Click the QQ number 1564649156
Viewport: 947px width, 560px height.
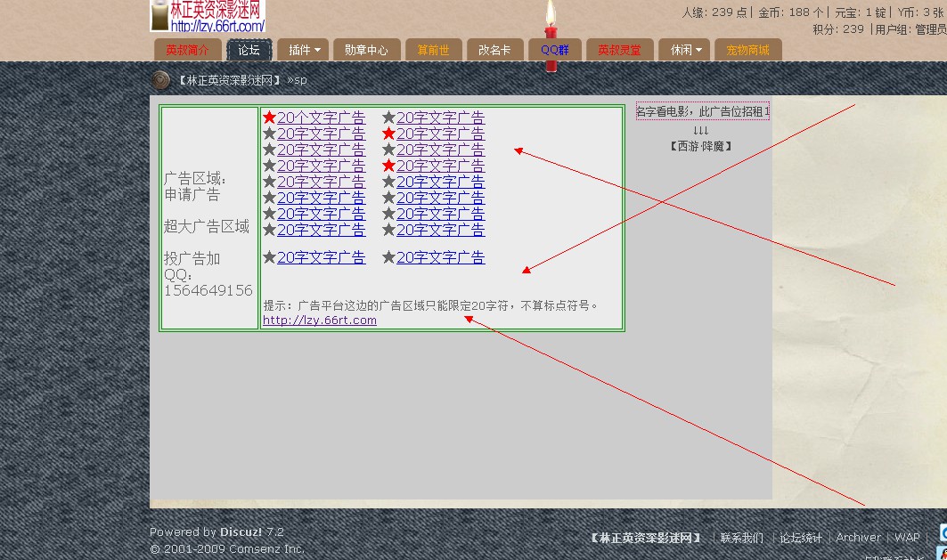coord(208,290)
